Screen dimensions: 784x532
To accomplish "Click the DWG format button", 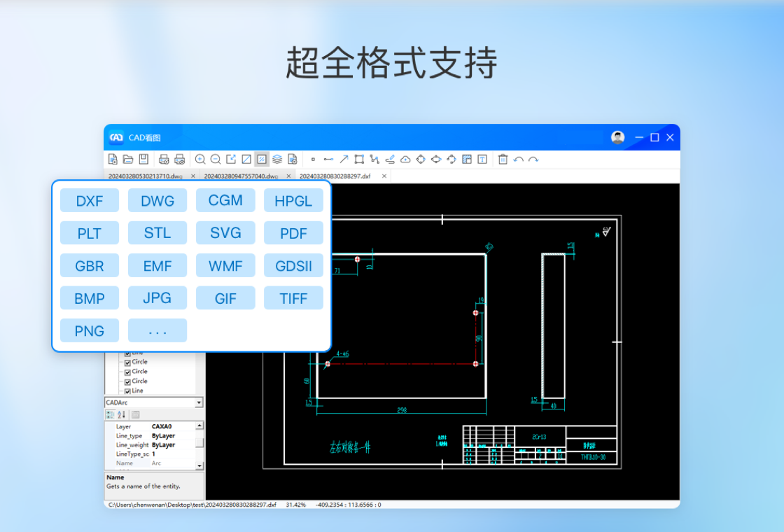I will (x=157, y=200).
